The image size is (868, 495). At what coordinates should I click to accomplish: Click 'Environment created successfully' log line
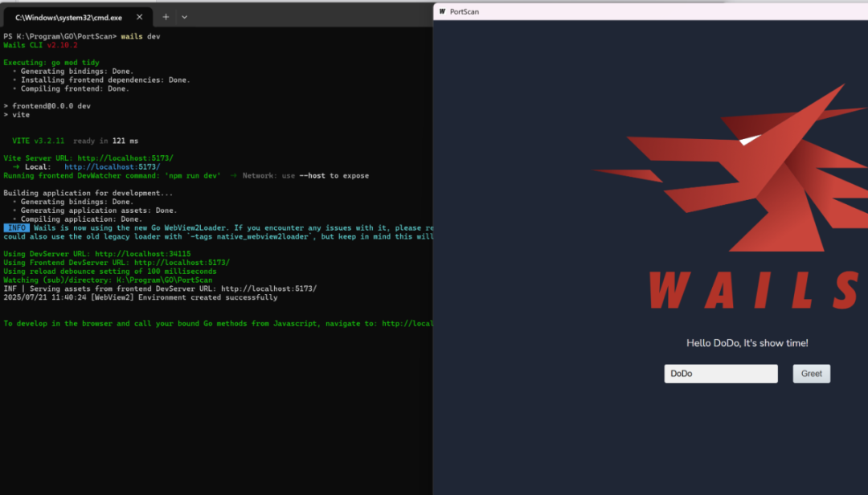pyautogui.click(x=141, y=297)
